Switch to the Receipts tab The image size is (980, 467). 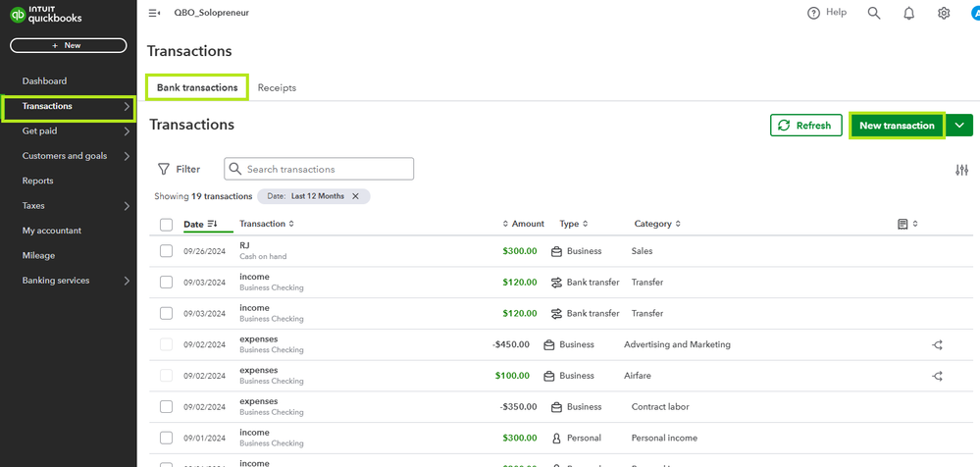click(277, 87)
